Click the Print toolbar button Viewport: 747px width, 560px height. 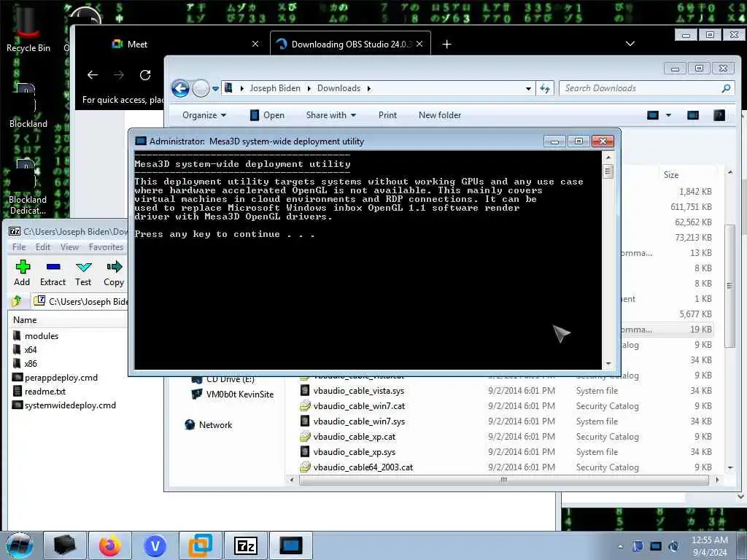387,115
